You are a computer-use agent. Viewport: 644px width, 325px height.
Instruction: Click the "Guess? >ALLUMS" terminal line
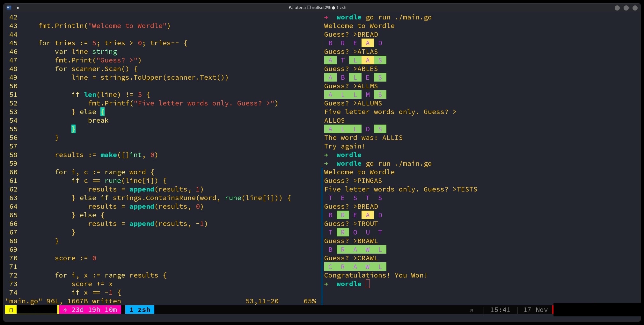[353, 103]
